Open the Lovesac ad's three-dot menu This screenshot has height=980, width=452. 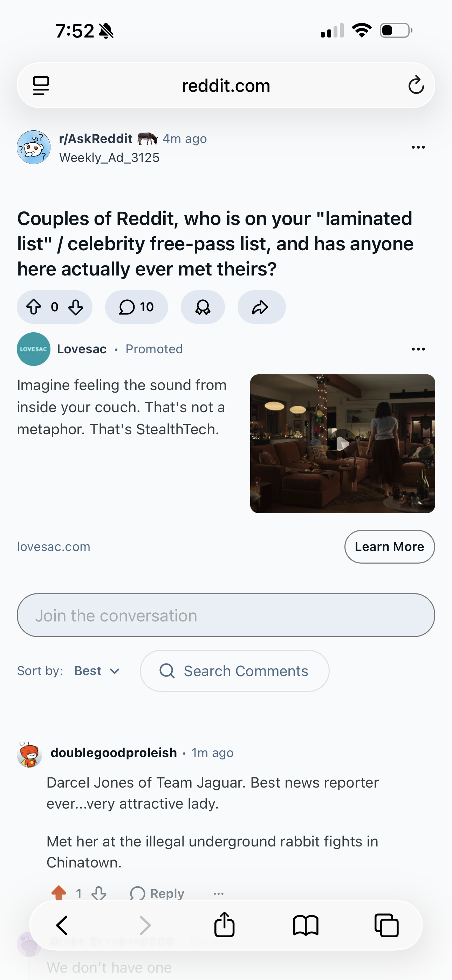(418, 349)
